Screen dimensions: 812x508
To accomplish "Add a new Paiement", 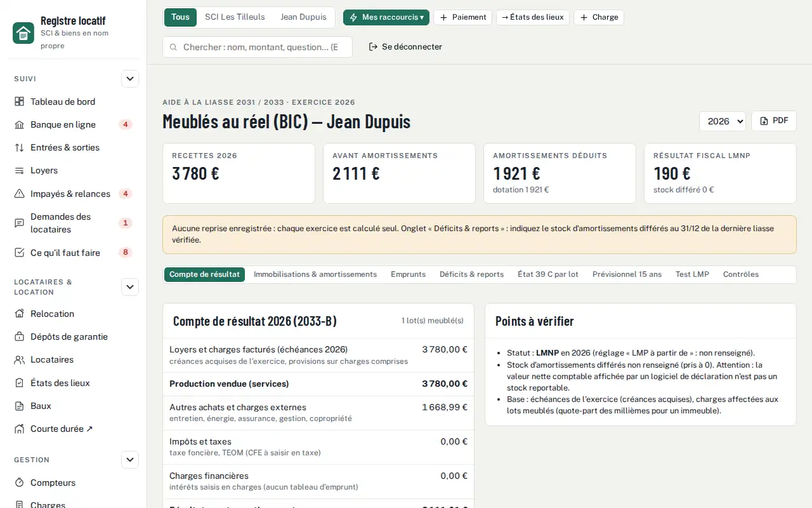I will (462, 17).
